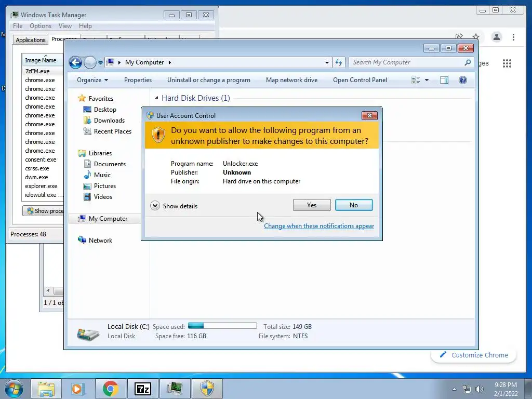Open Task Manager View menu
This screenshot has width=532, height=399.
(65, 26)
